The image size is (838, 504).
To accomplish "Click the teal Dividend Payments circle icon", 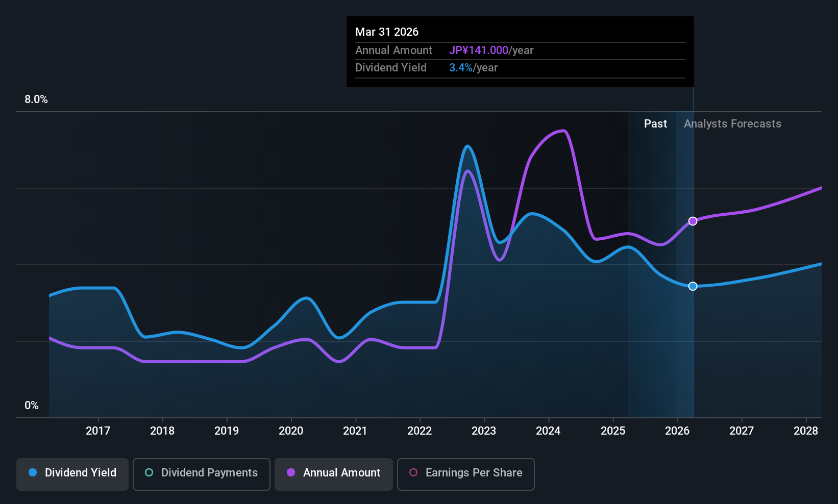I will tap(149, 472).
